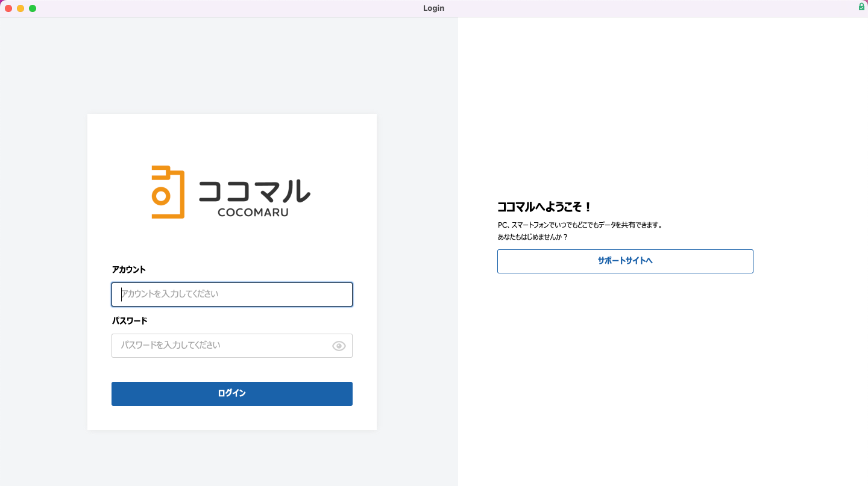Image resolution: width=868 pixels, height=486 pixels.
Task: Close the Login window with red button
Action: 8,8
